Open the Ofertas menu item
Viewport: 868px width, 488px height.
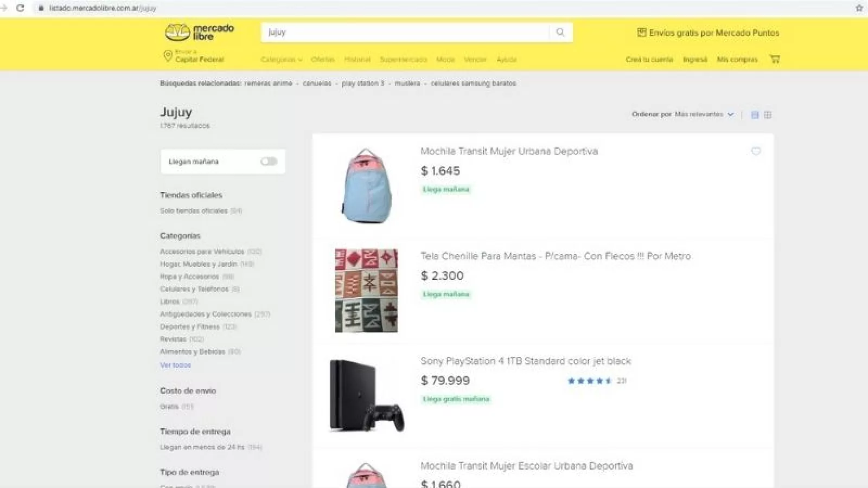[323, 60]
